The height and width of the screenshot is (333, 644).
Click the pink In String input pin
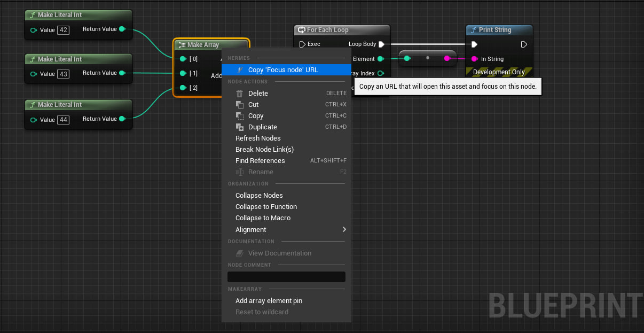click(474, 59)
